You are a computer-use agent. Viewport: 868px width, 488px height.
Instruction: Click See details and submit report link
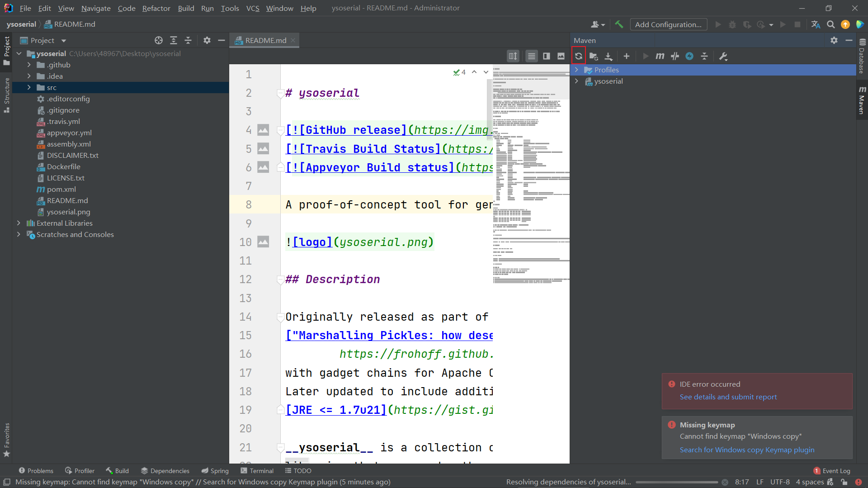[x=728, y=397]
